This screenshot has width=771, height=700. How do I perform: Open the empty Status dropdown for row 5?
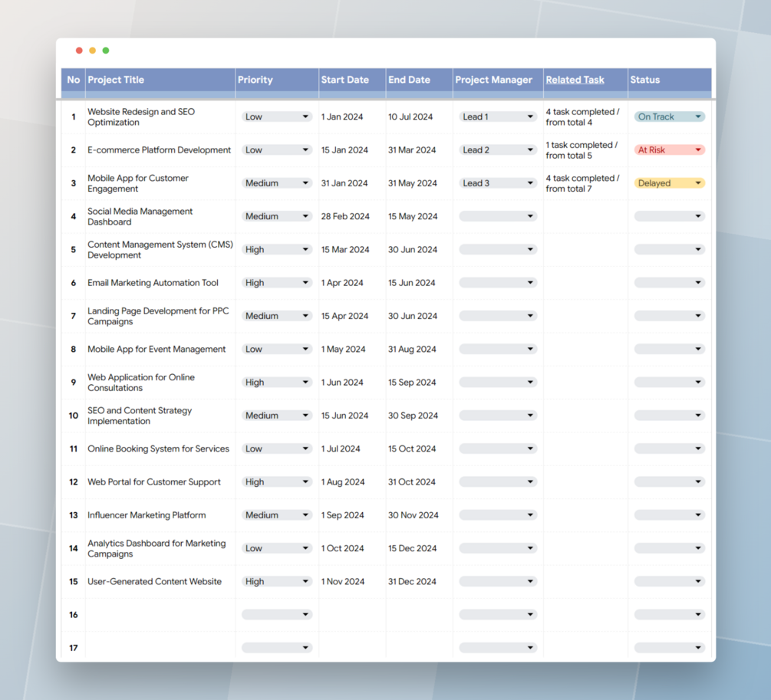669,249
